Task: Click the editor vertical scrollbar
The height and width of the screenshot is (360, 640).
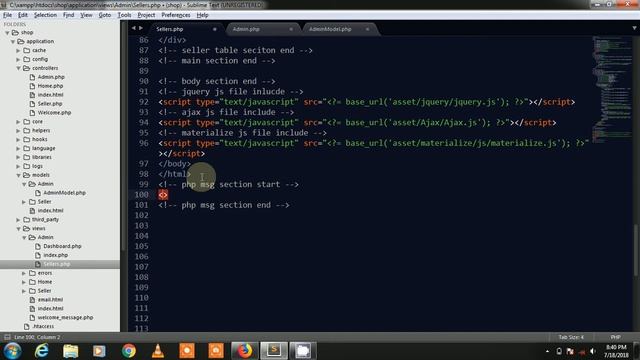Action: tap(636, 249)
